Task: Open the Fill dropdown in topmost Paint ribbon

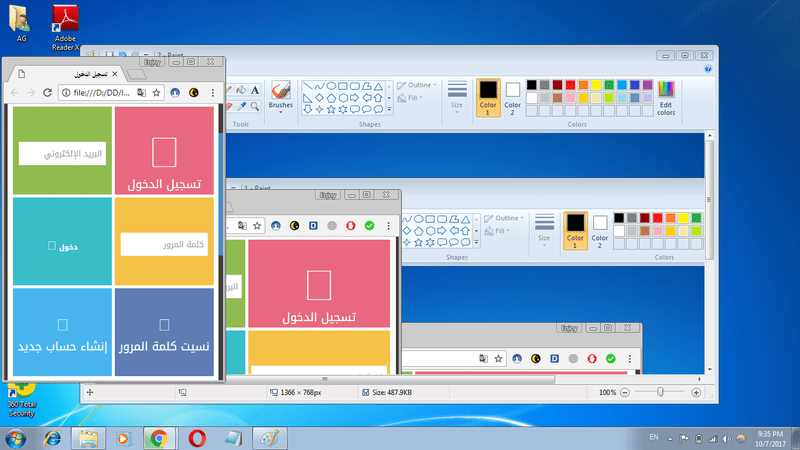Action: click(x=415, y=98)
